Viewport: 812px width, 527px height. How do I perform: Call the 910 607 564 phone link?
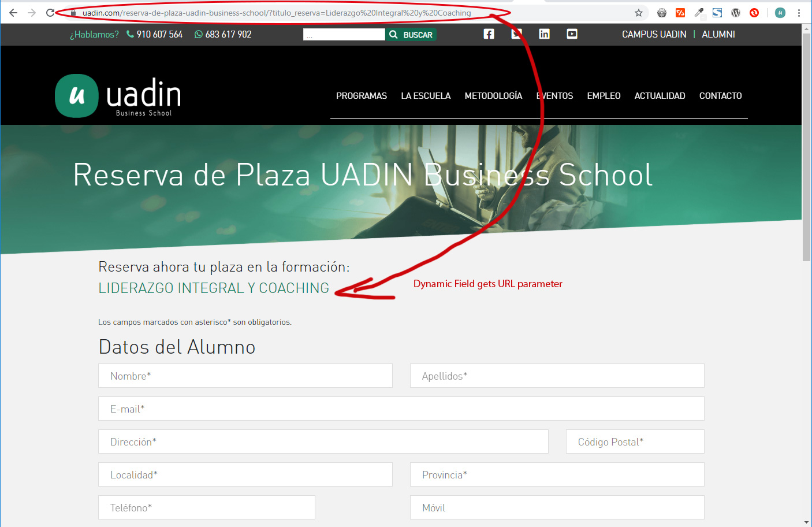(155, 35)
